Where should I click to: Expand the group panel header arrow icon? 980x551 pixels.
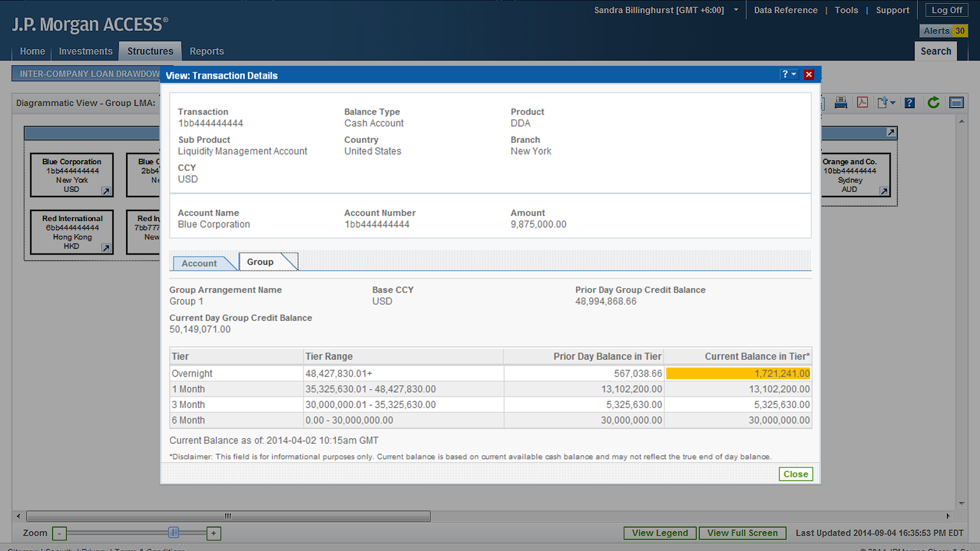891,133
